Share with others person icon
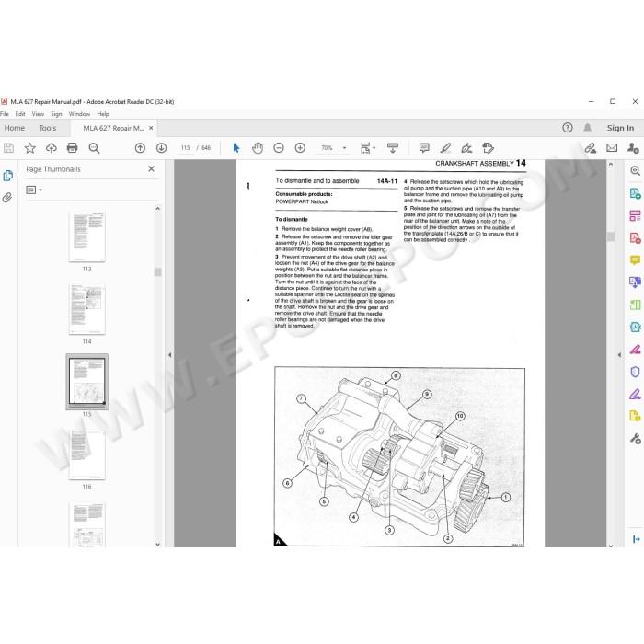The width and height of the screenshot is (644, 644). point(633,148)
